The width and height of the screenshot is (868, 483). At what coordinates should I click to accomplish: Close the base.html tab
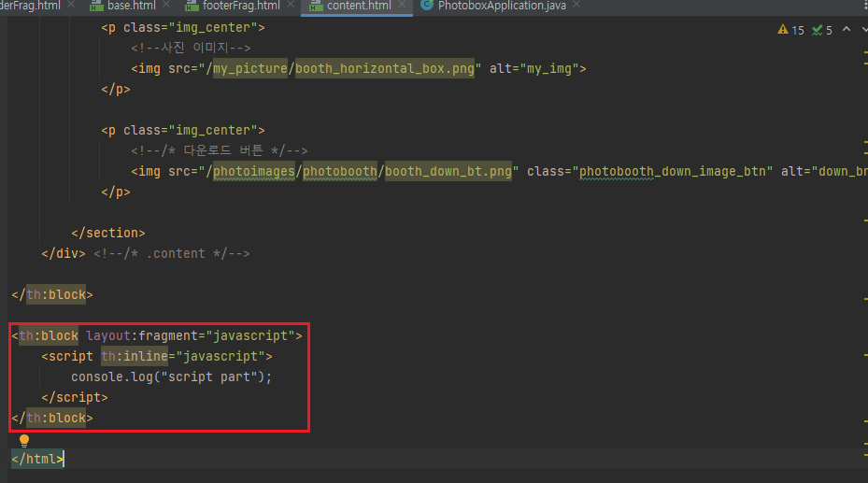click(166, 5)
